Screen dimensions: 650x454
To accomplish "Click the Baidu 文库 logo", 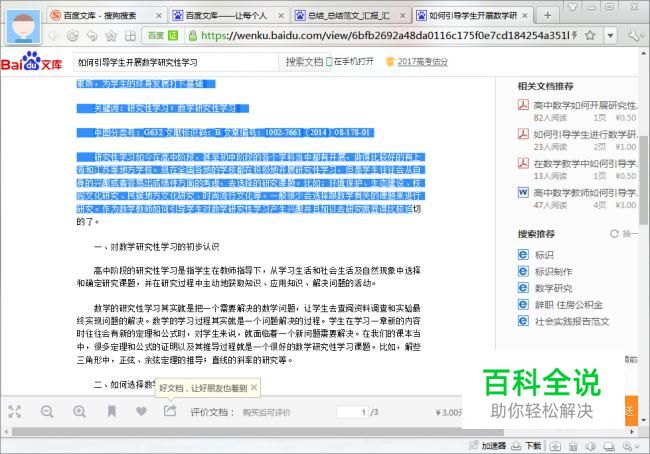I will coord(32,62).
